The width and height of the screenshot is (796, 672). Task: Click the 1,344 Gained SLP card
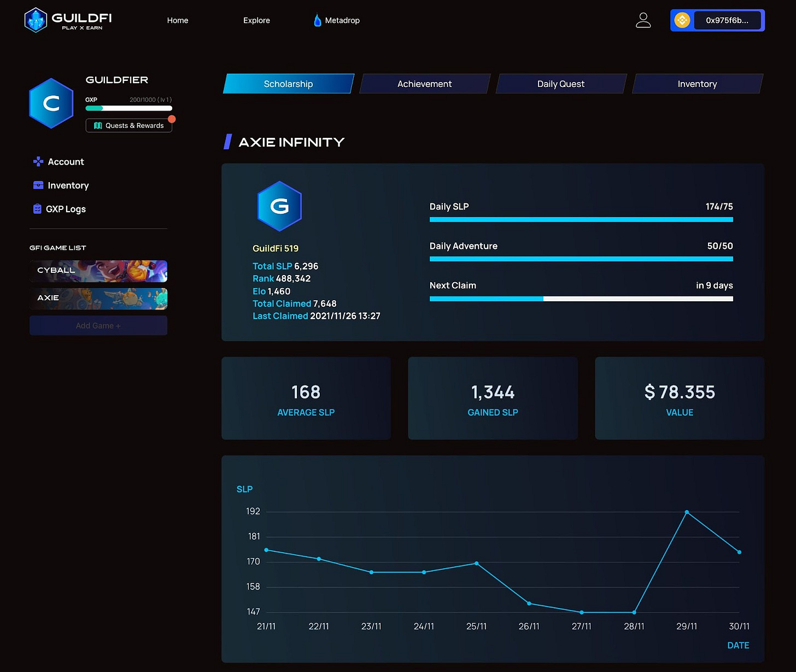pyautogui.click(x=493, y=398)
